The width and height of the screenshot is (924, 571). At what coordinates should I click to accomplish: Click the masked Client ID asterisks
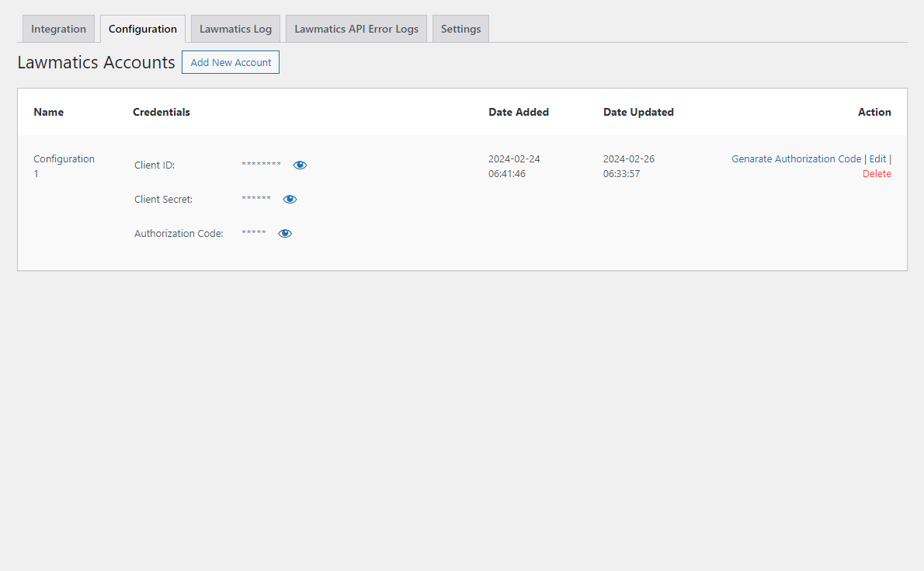pyautogui.click(x=261, y=164)
